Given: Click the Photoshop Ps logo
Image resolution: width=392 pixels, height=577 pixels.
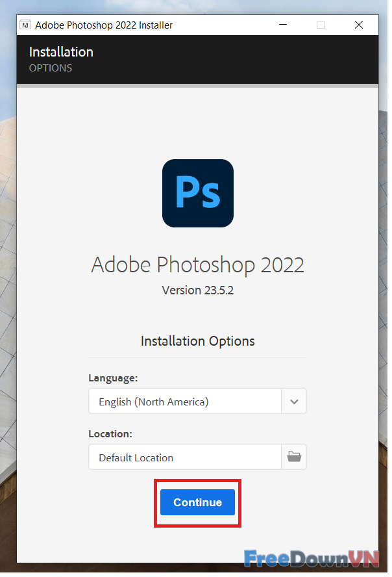Looking at the screenshot, I should [x=197, y=193].
